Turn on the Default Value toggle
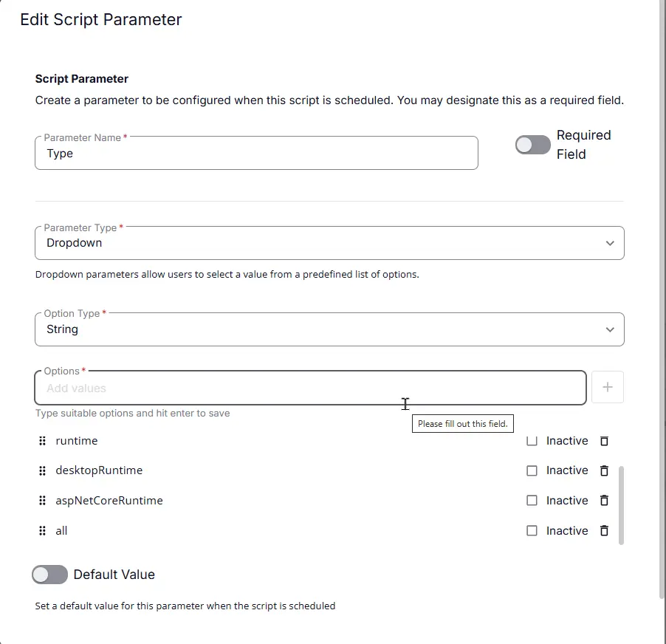666x644 pixels. [49, 575]
